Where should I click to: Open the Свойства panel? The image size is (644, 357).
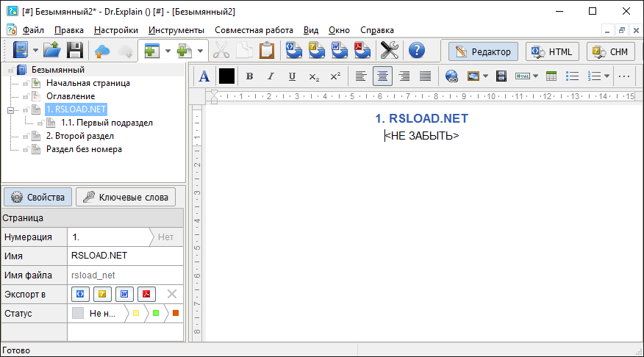coord(37,197)
